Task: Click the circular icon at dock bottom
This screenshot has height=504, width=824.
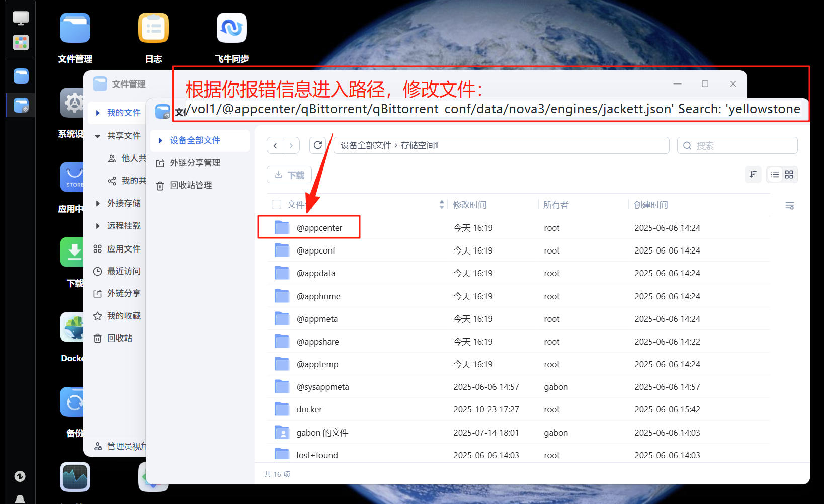Action: click(x=20, y=476)
